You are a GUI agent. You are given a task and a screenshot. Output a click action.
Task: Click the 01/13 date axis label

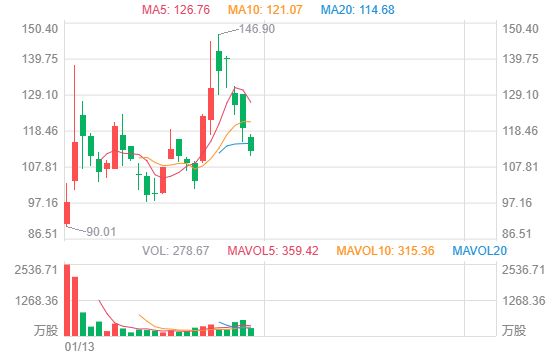pos(79,346)
